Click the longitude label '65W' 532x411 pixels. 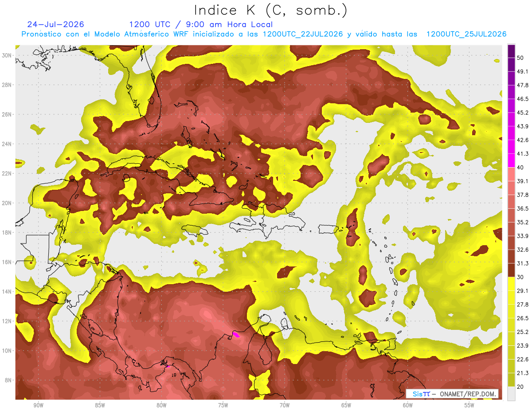pyautogui.click(x=346, y=405)
